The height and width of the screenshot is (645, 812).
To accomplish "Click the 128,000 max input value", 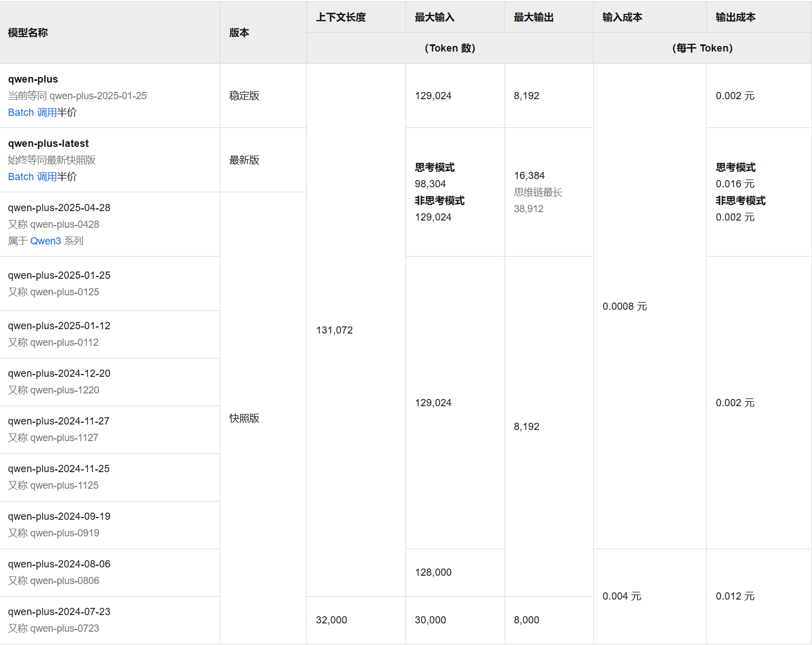I will point(433,572).
